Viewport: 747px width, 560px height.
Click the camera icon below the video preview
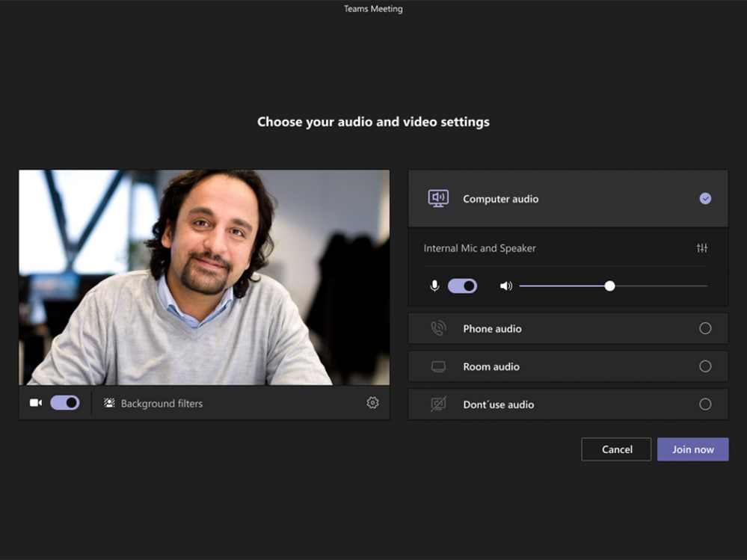(x=36, y=403)
